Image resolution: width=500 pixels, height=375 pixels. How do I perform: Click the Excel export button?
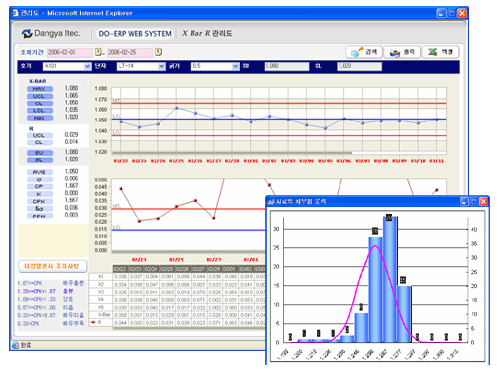pyautogui.click(x=441, y=52)
